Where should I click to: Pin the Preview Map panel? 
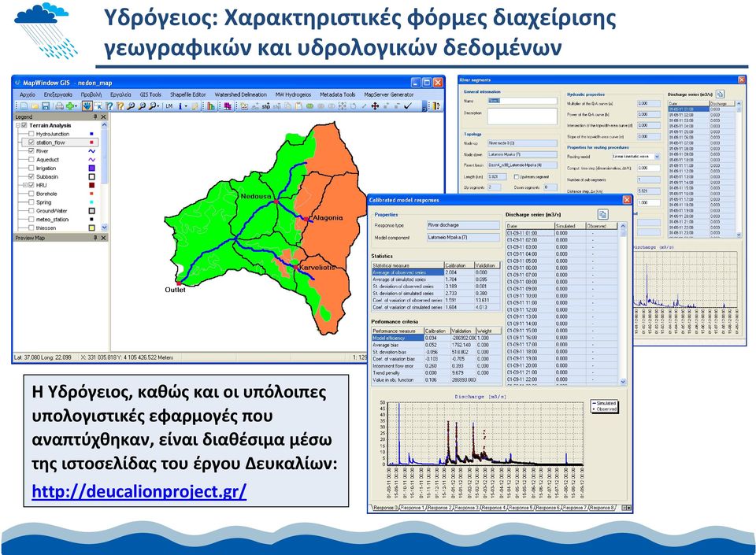[x=95, y=238]
